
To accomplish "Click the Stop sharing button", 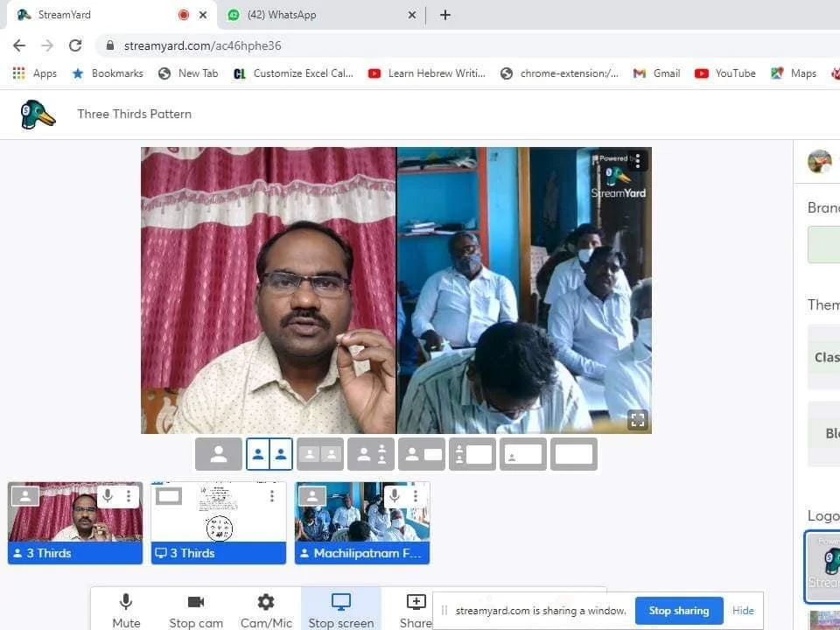I will 679,610.
